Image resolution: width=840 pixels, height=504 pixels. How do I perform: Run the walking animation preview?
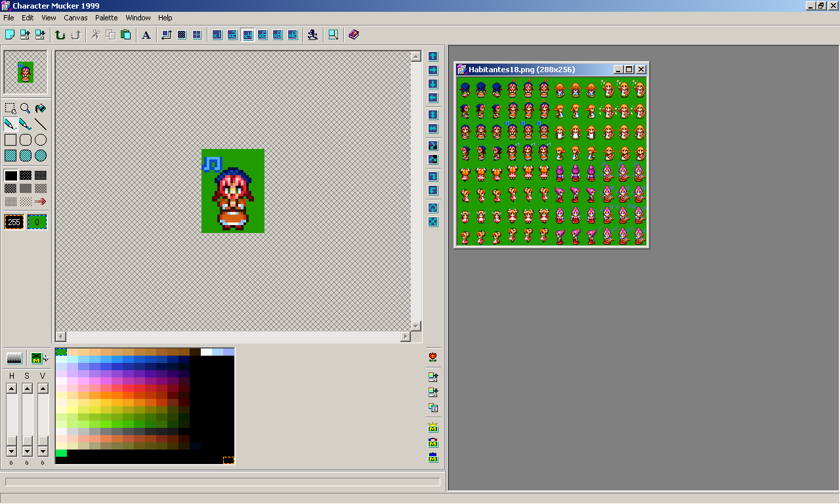312,35
